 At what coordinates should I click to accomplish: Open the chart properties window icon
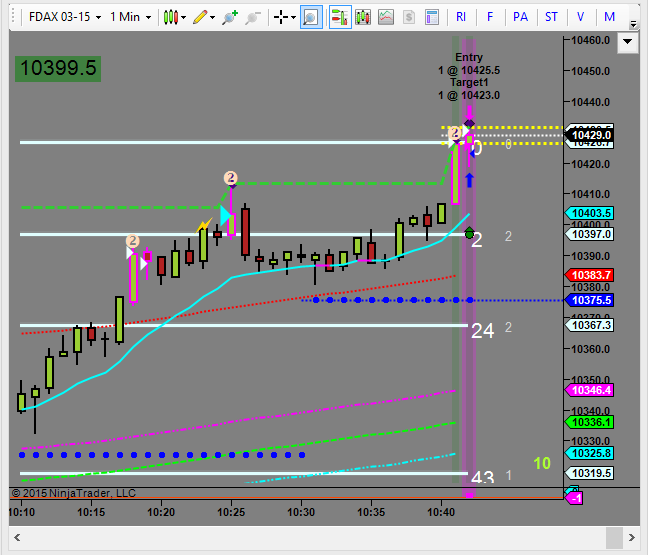coord(432,17)
